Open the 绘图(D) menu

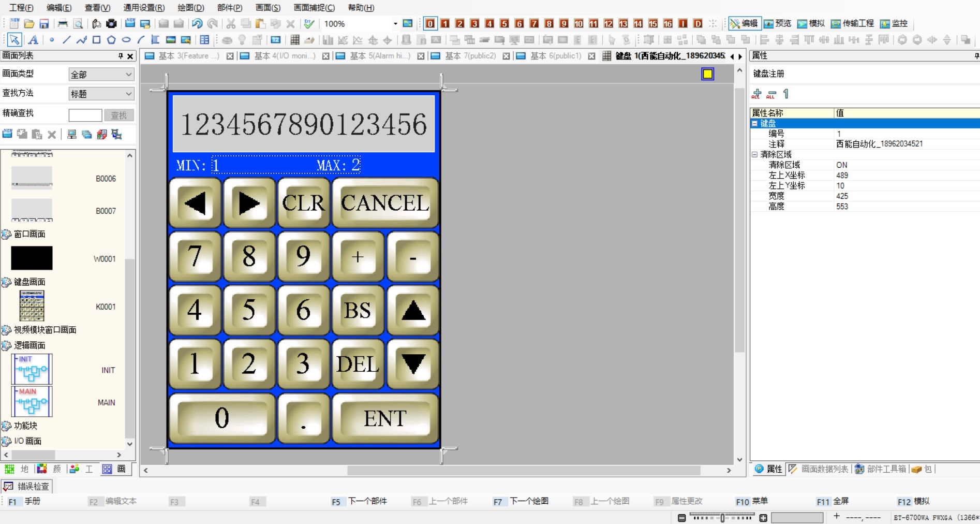click(190, 8)
